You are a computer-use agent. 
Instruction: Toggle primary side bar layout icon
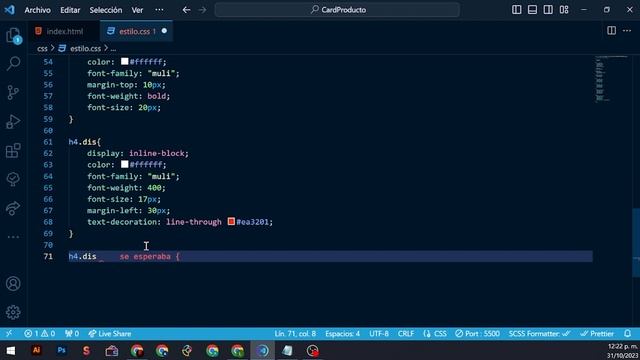(x=516, y=10)
